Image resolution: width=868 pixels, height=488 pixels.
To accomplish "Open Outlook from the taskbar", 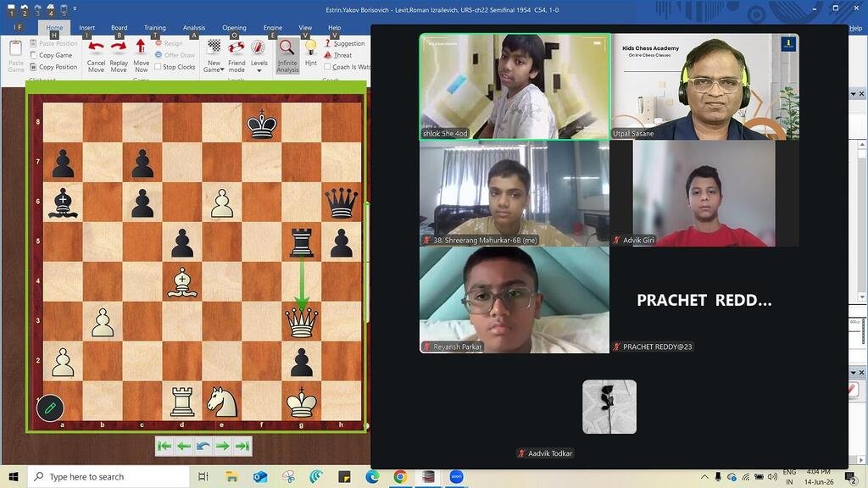I will 260,476.
